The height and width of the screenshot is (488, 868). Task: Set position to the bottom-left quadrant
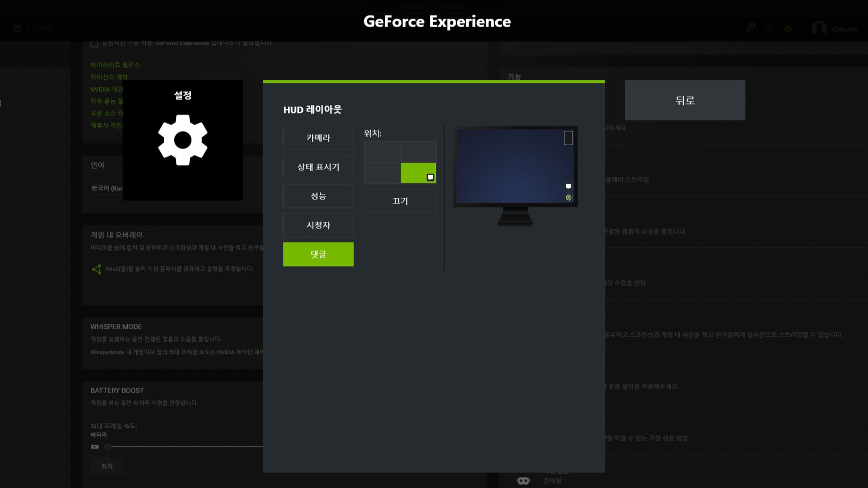[x=382, y=173]
